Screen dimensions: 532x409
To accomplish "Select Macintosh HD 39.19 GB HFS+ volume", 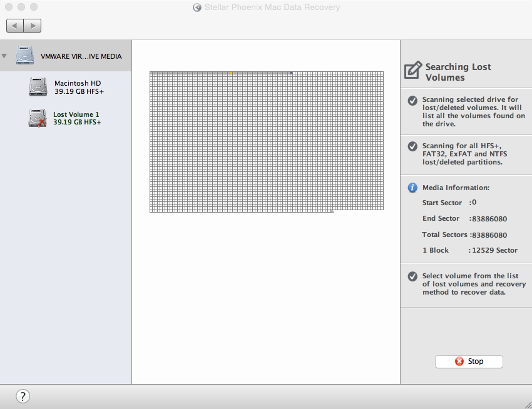I will pyautogui.click(x=66, y=87).
